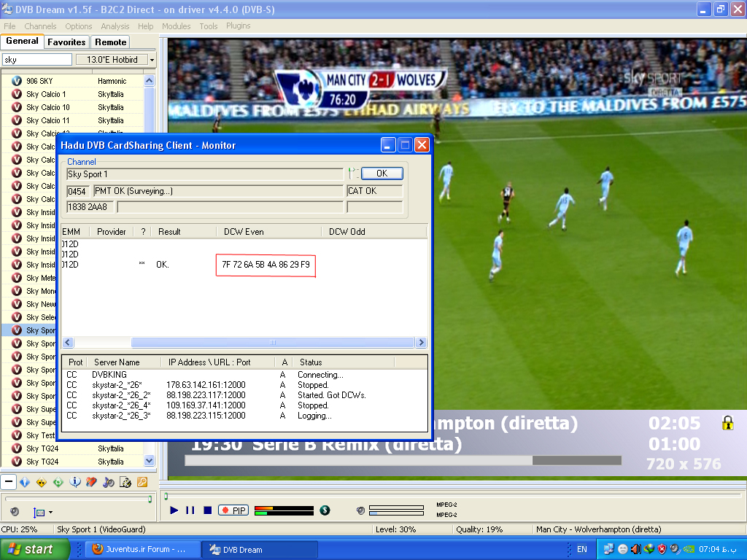Click the DVB Dream taskbar button
Image resolution: width=747 pixels, height=560 pixels.
[259, 550]
